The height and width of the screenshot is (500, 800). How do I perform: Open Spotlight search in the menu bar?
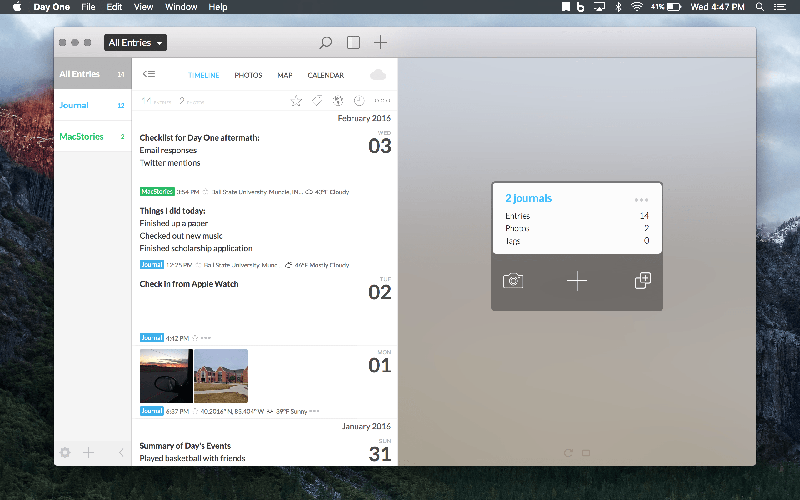click(760, 7)
